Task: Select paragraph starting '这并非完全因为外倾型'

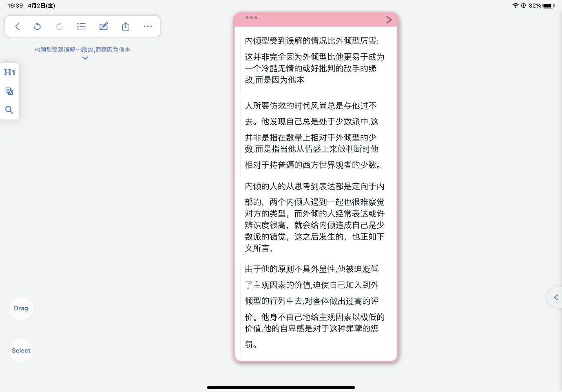Action: (x=314, y=68)
